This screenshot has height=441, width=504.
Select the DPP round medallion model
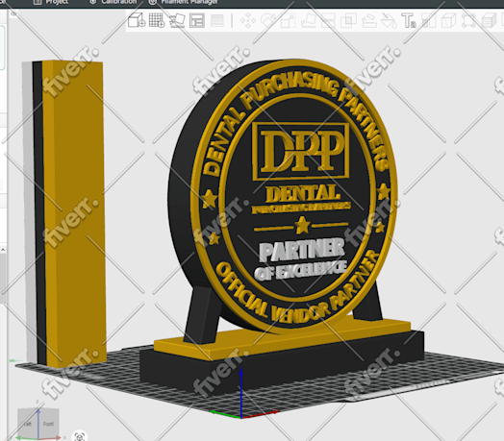[x=283, y=196]
